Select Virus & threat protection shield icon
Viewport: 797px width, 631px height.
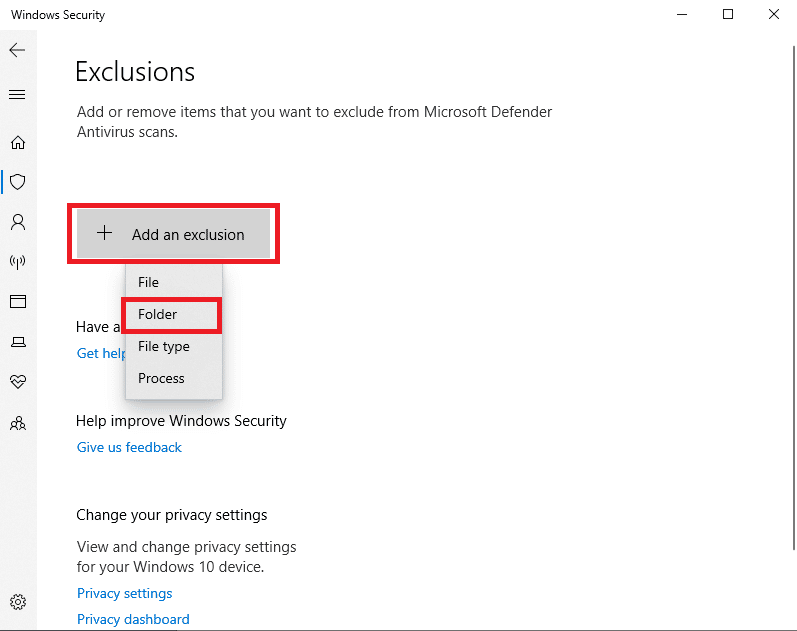click(18, 182)
